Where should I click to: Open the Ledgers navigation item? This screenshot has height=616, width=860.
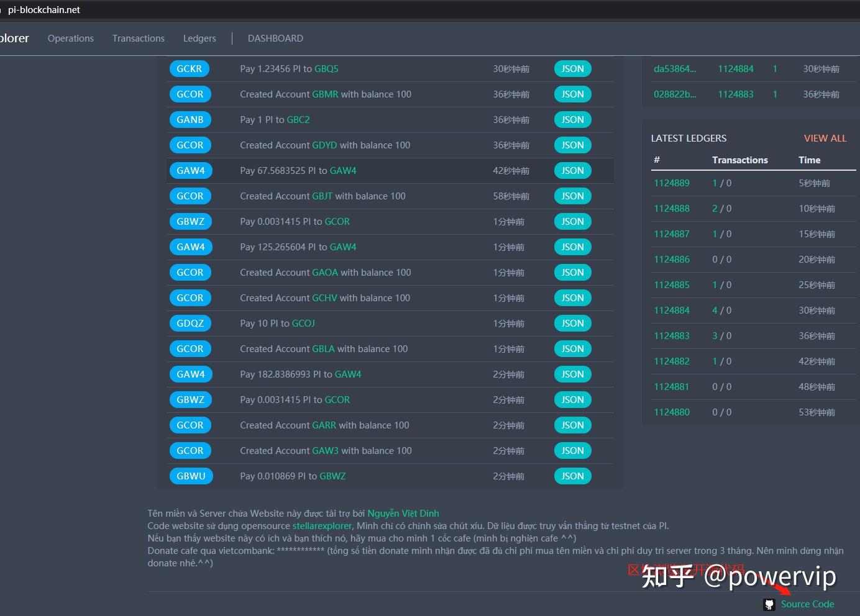click(199, 38)
